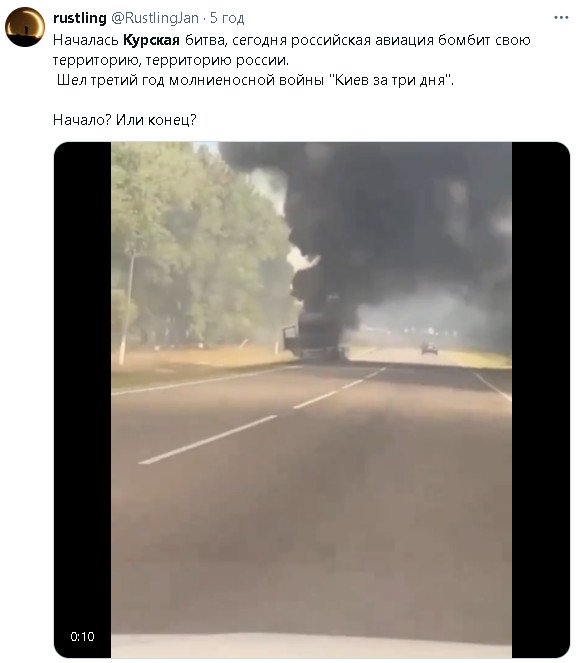Click the 0:10 video duration badge
The image size is (584, 663).
point(82,636)
